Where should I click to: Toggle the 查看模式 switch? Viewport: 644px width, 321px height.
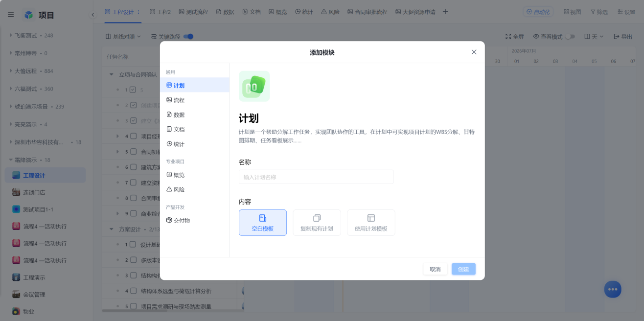click(570, 36)
